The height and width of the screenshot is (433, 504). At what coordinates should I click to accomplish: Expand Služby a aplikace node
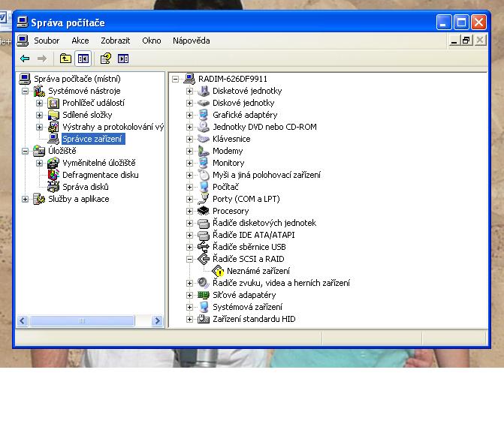(25, 199)
